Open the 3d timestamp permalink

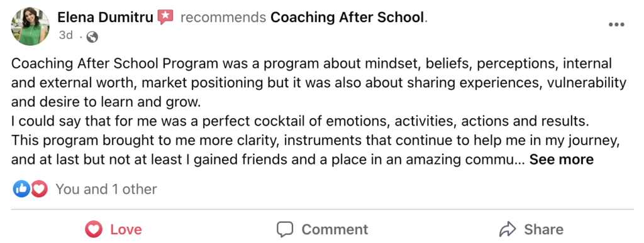point(65,35)
